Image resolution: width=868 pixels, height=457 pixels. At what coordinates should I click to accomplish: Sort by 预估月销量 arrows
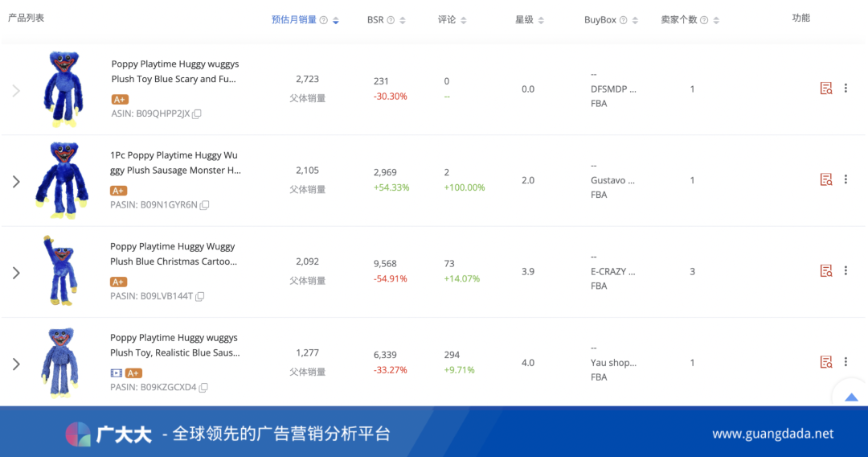[335, 20]
